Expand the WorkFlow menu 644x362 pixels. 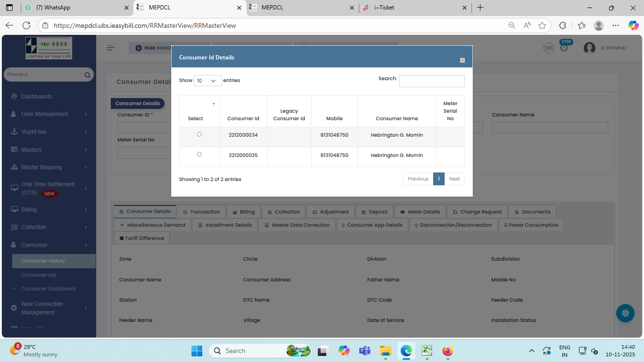pyautogui.click(x=49, y=132)
